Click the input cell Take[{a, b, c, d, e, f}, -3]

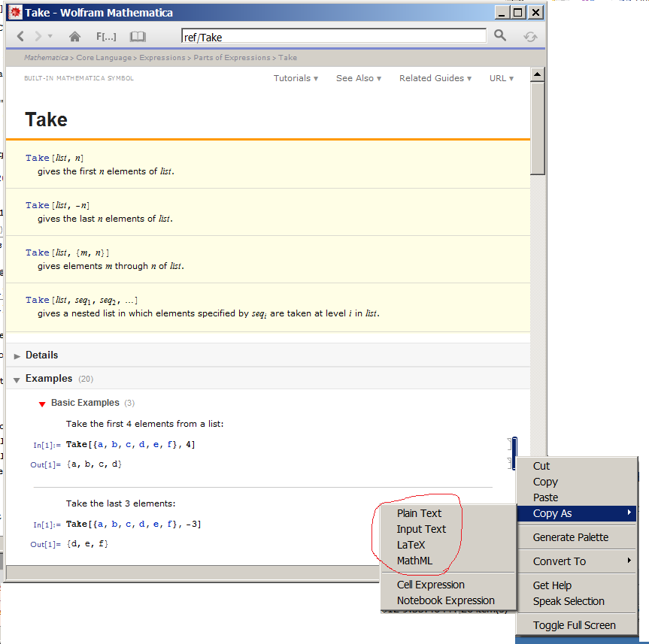134,524
